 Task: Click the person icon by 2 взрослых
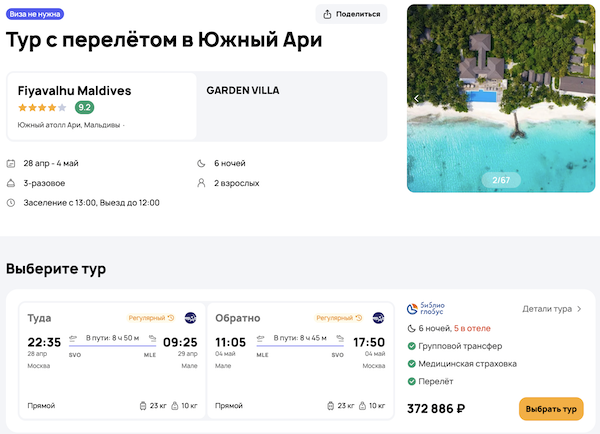tap(202, 183)
